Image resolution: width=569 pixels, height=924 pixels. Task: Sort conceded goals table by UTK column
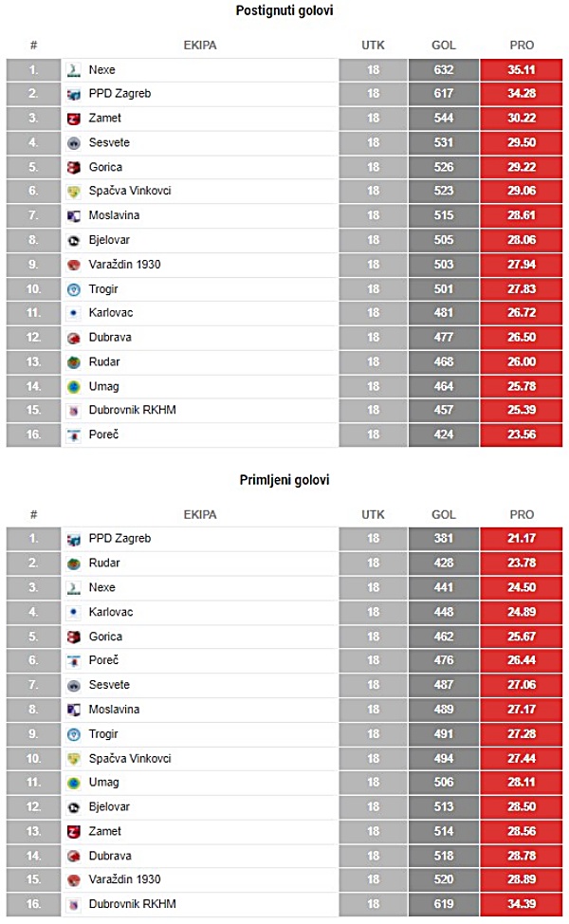click(x=373, y=514)
